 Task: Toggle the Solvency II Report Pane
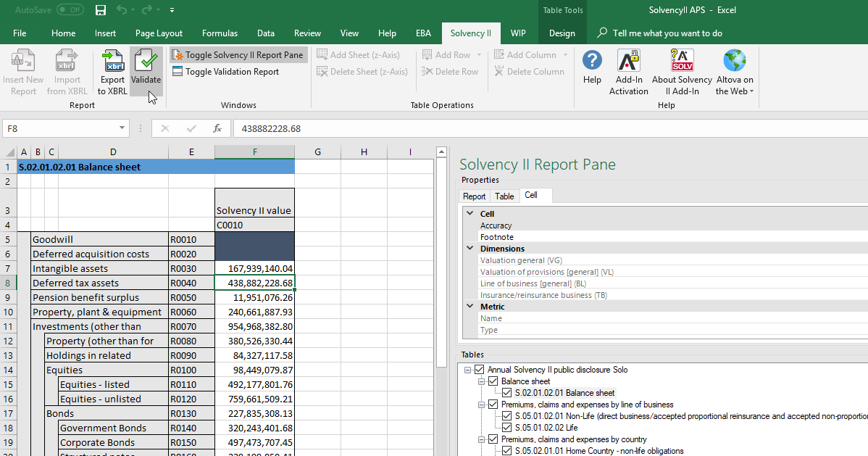[x=238, y=54]
